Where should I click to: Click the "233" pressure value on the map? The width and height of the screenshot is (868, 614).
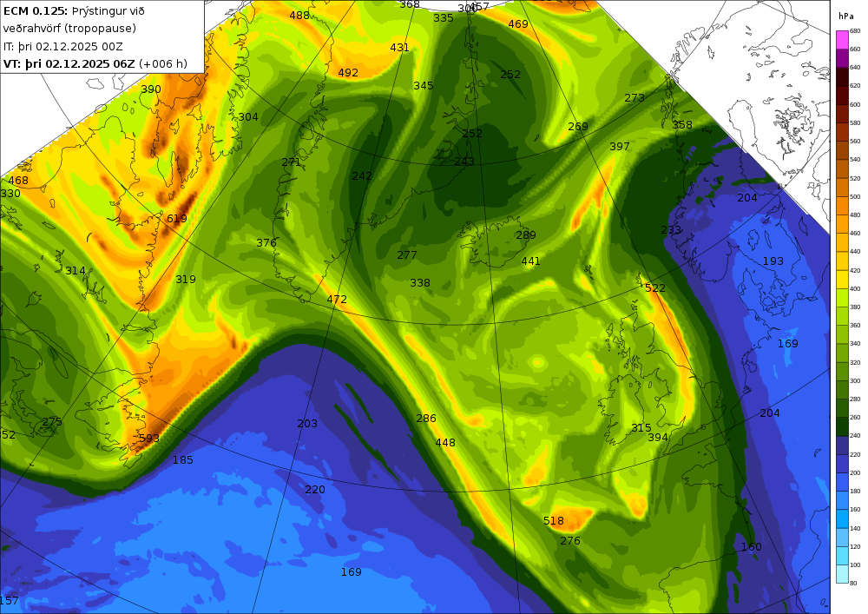(x=672, y=230)
